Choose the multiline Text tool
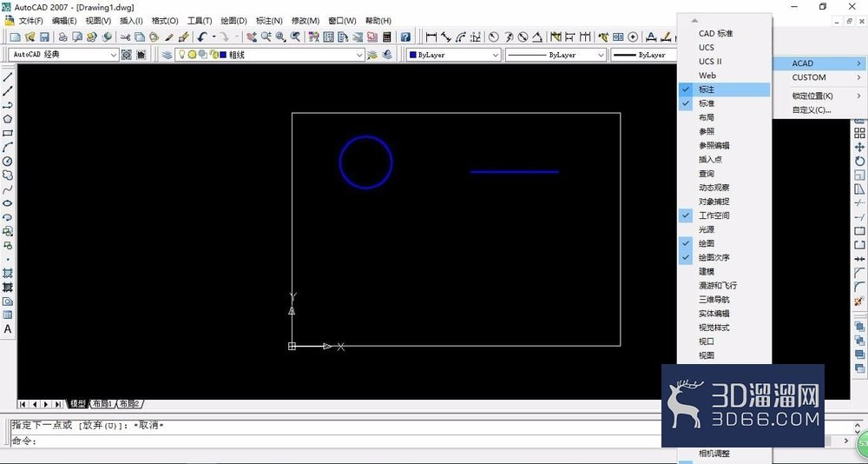 (x=8, y=328)
